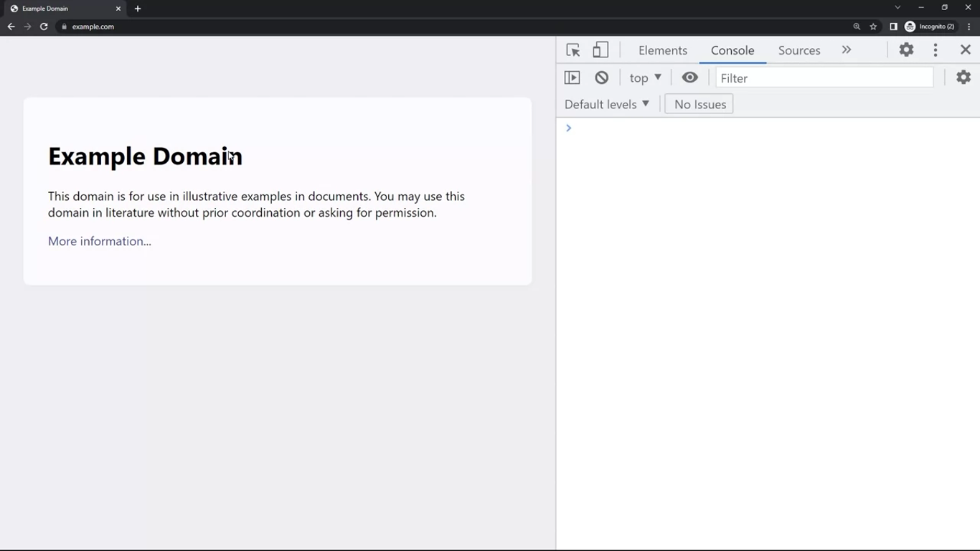The image size is (980, 551).
Task: Open the browser zoom indicator
Action: pos(857,27)
